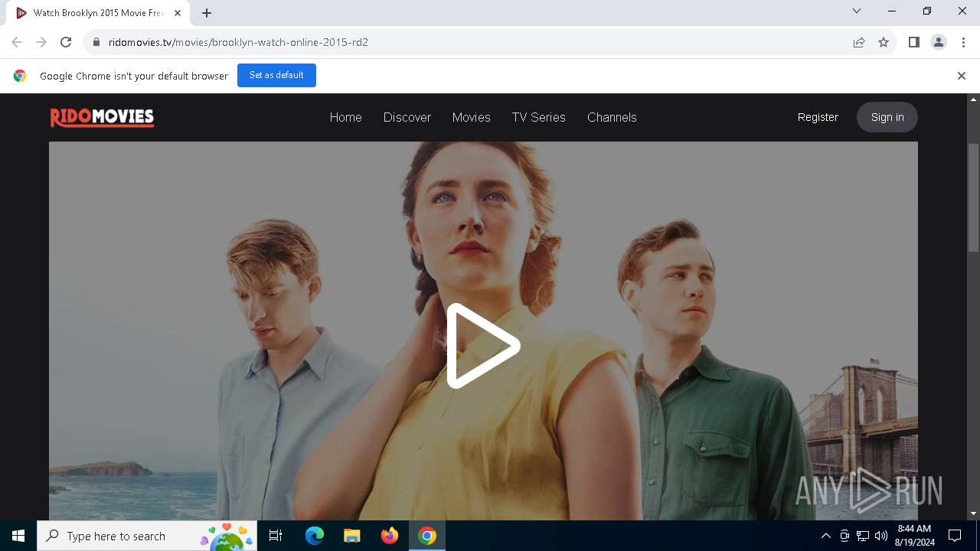980x551 pixels.
Task: Open the notification center
Action: tap(955, 536)
